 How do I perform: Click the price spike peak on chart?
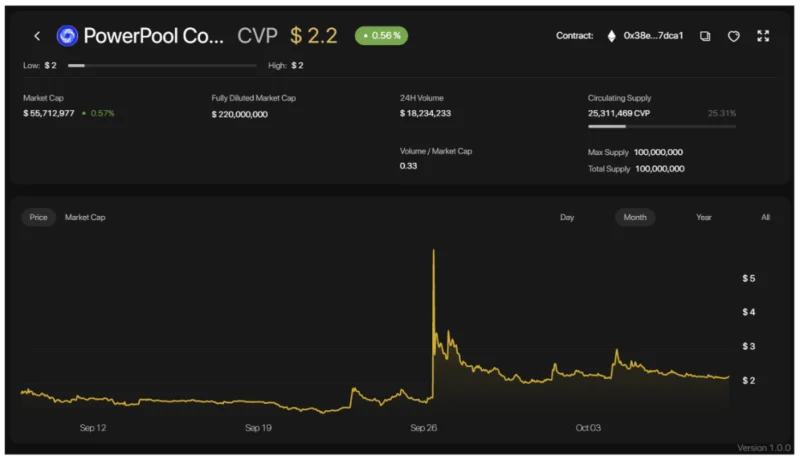tap(434, 250)
